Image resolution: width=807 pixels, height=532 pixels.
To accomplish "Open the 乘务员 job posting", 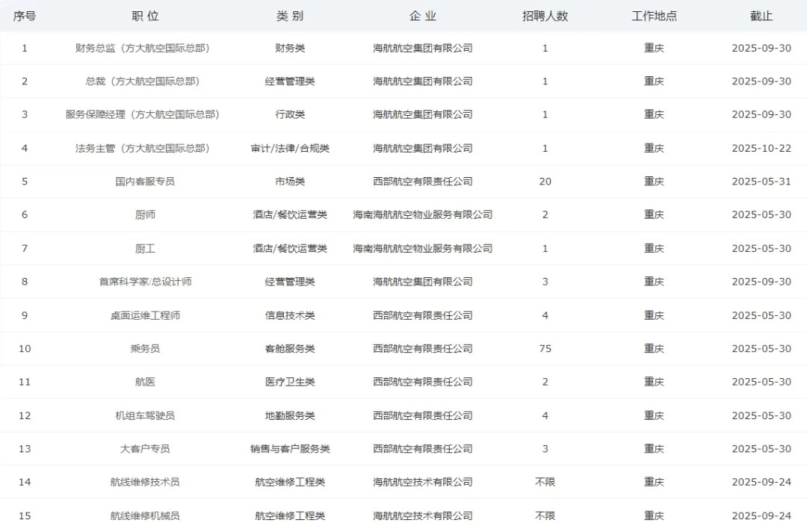I will (x=145, y=348).
